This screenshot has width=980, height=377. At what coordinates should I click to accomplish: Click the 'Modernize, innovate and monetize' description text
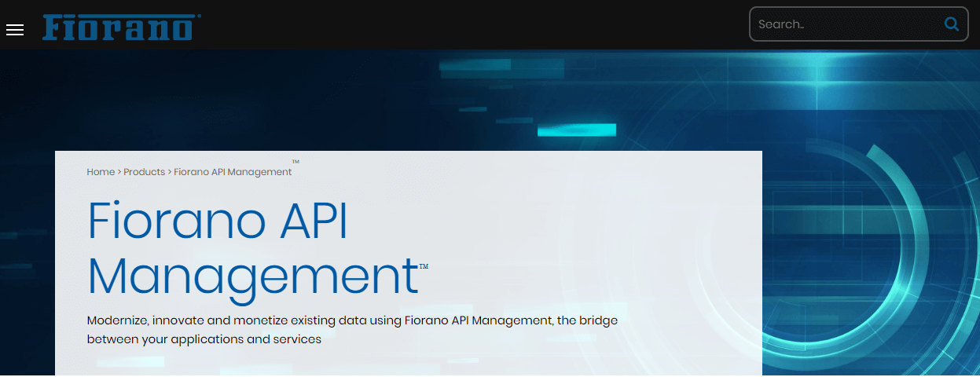click(352, 330)
